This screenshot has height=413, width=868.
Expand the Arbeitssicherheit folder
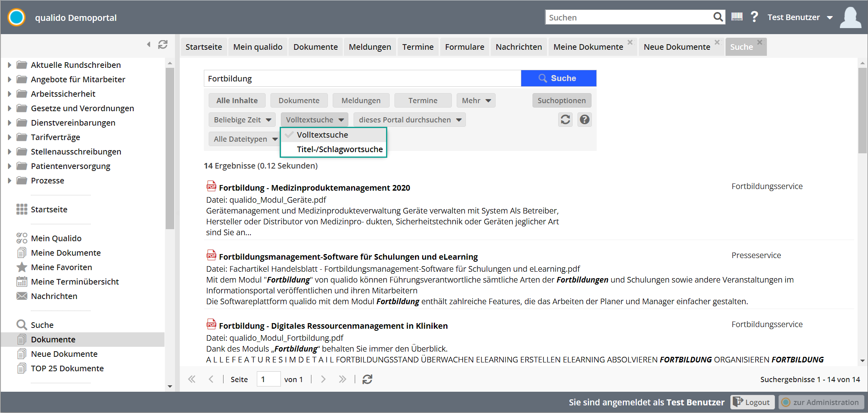point(9,94)
